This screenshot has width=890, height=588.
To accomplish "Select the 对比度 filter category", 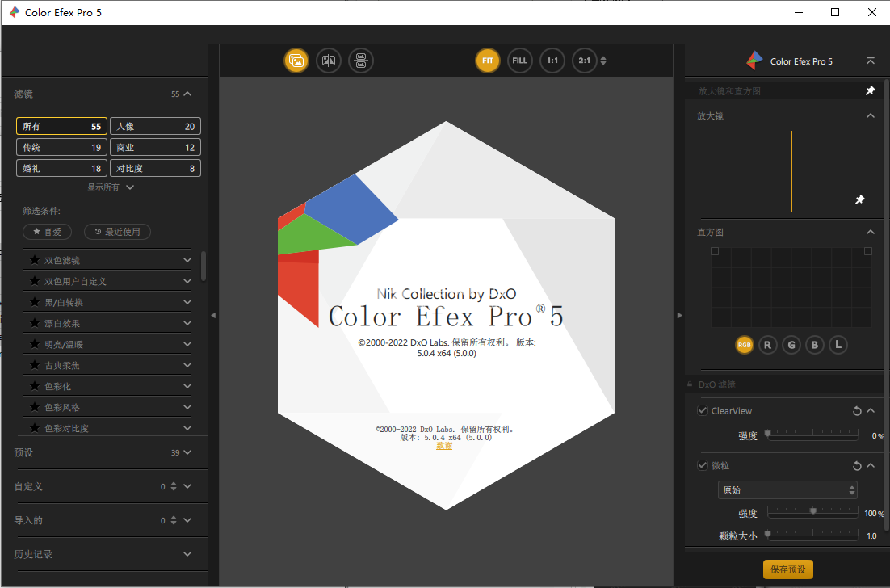I will click(156, 168).
